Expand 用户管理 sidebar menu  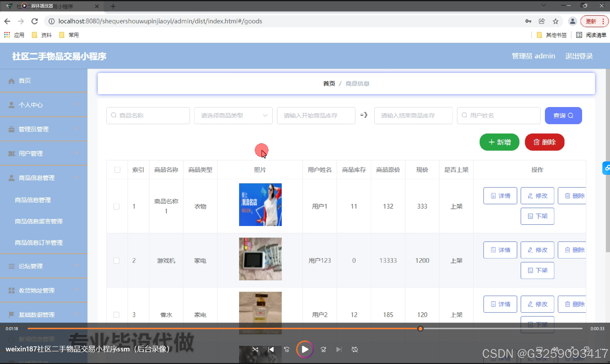point(44,154)
